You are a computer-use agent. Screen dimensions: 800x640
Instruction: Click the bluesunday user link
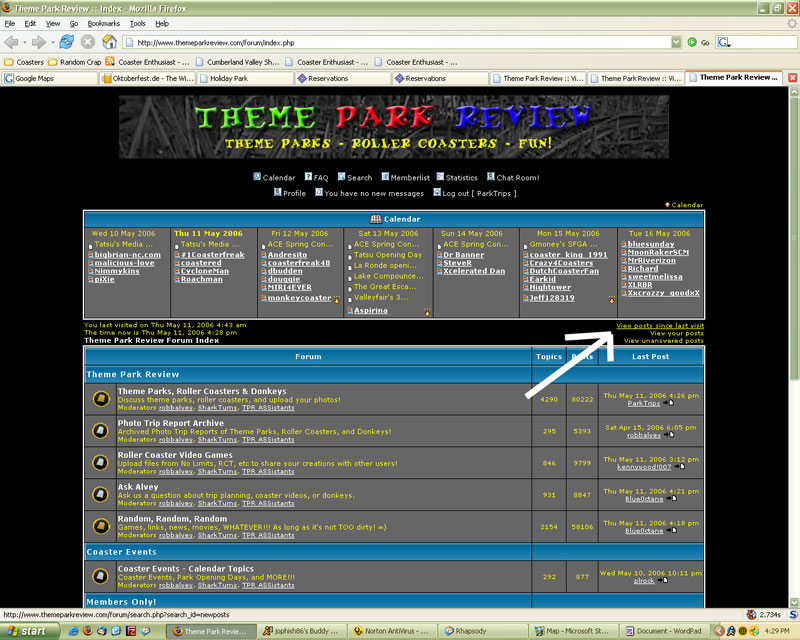651,244
